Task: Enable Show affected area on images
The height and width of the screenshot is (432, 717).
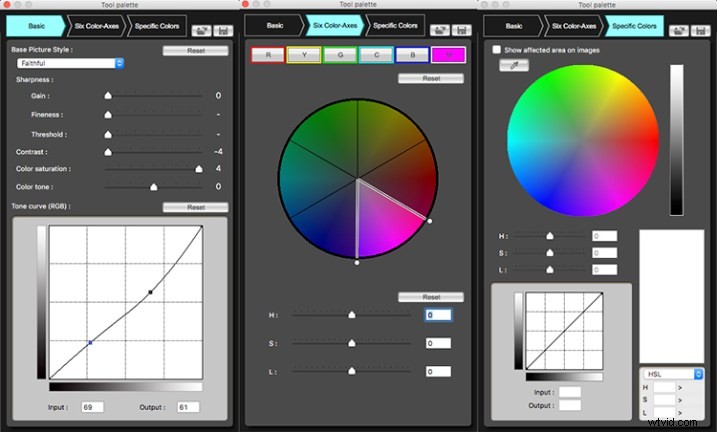Action: [497, 49]
